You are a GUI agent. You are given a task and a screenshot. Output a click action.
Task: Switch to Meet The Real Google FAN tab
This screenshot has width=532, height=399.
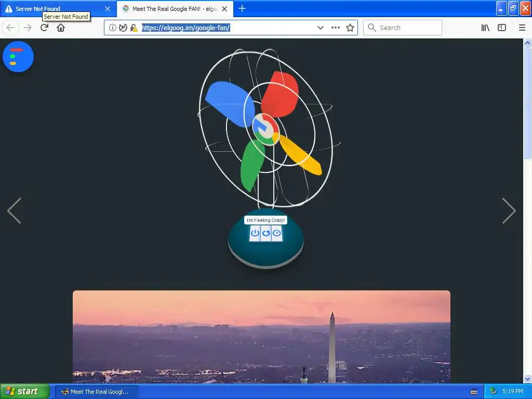175,9
